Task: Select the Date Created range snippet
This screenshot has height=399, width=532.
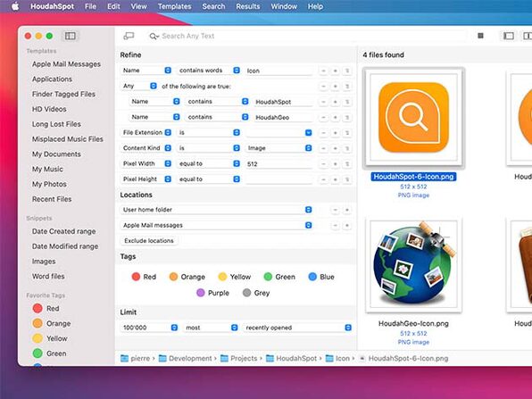Action: coord(63,231)
